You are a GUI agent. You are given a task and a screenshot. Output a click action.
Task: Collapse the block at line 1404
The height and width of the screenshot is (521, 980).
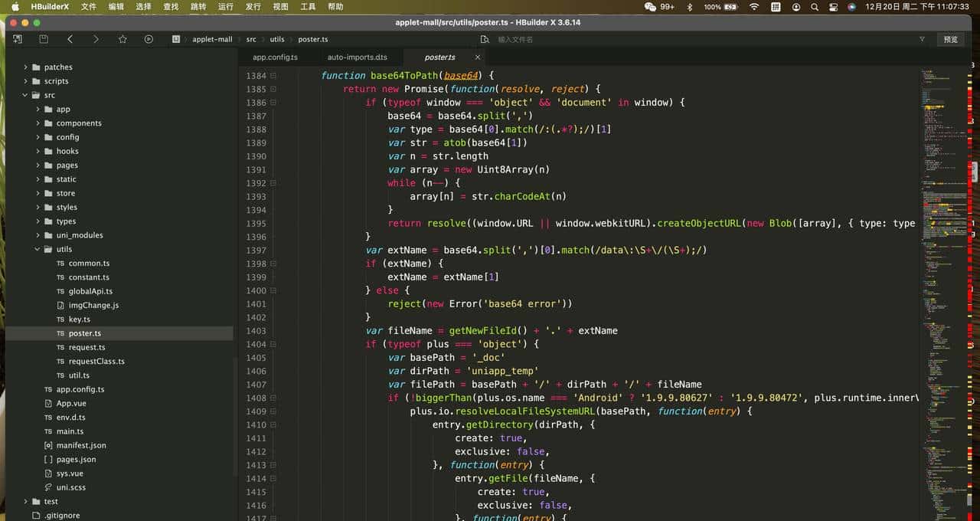pyautogui.click(x=273, y=344)
